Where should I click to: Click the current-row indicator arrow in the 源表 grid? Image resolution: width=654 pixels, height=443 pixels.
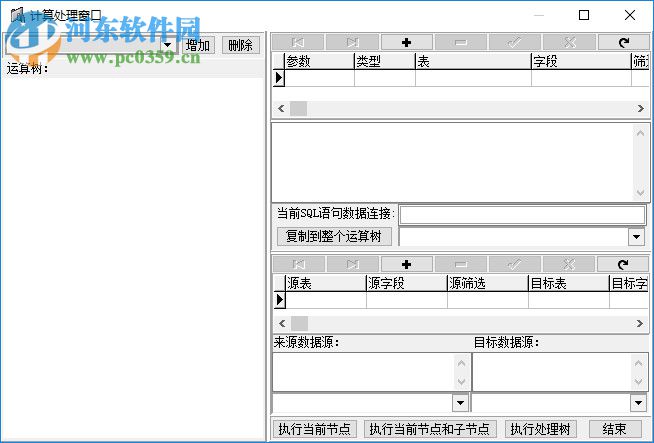point(279,300)
